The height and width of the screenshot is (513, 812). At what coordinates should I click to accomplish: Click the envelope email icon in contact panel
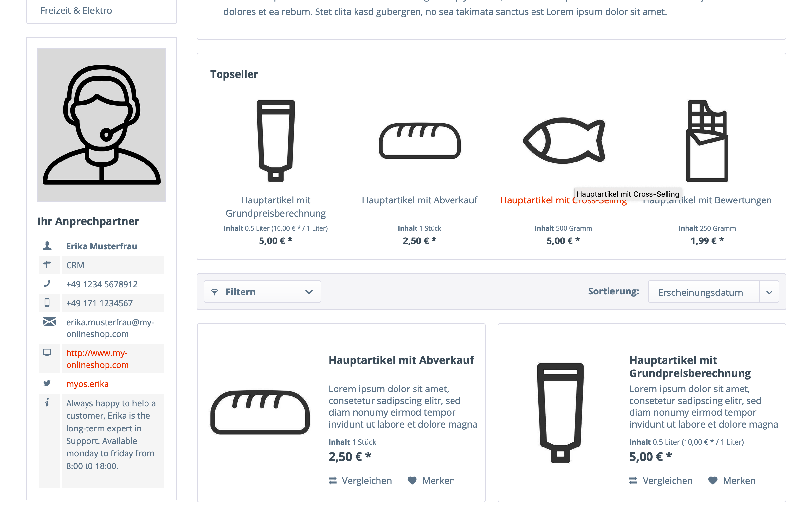click(49, 322)
